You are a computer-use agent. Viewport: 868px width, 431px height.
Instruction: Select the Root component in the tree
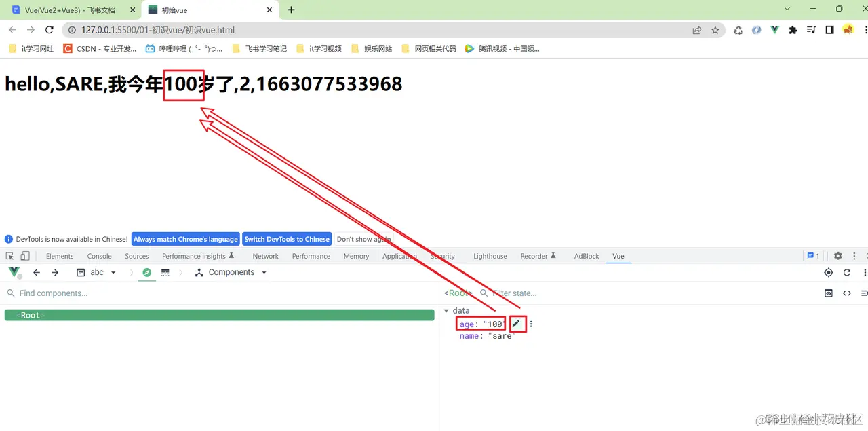pyautogui.click(x=219, y=315)
